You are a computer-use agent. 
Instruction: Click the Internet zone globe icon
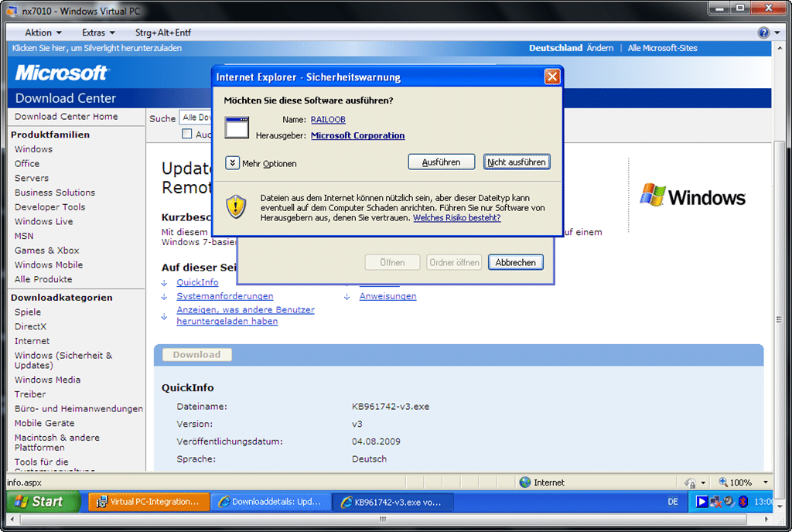[x=525, y=483]
